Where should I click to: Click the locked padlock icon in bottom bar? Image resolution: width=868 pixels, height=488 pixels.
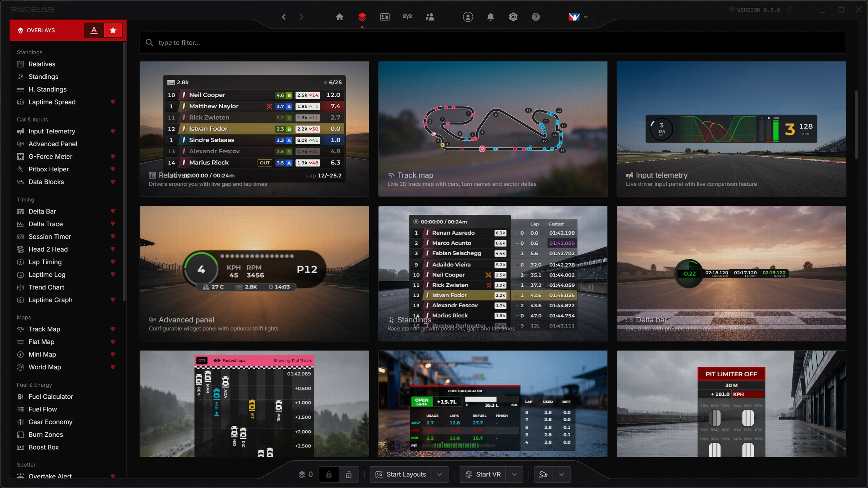pos(328,474)
